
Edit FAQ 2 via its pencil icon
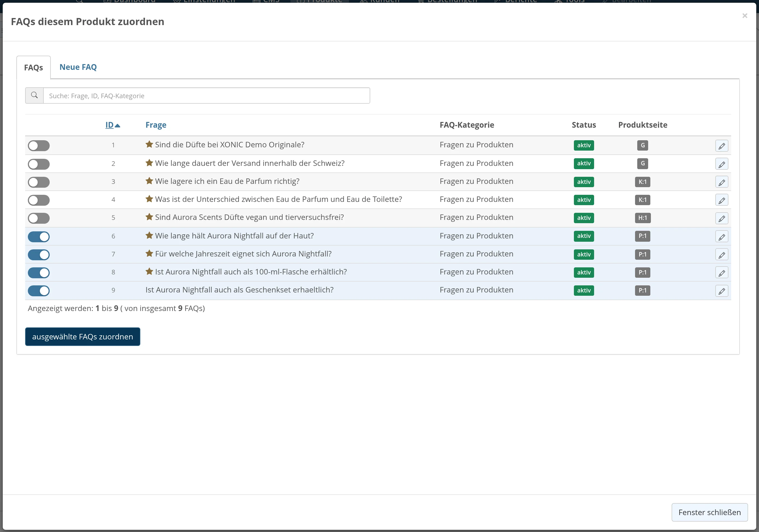[722, 164]
